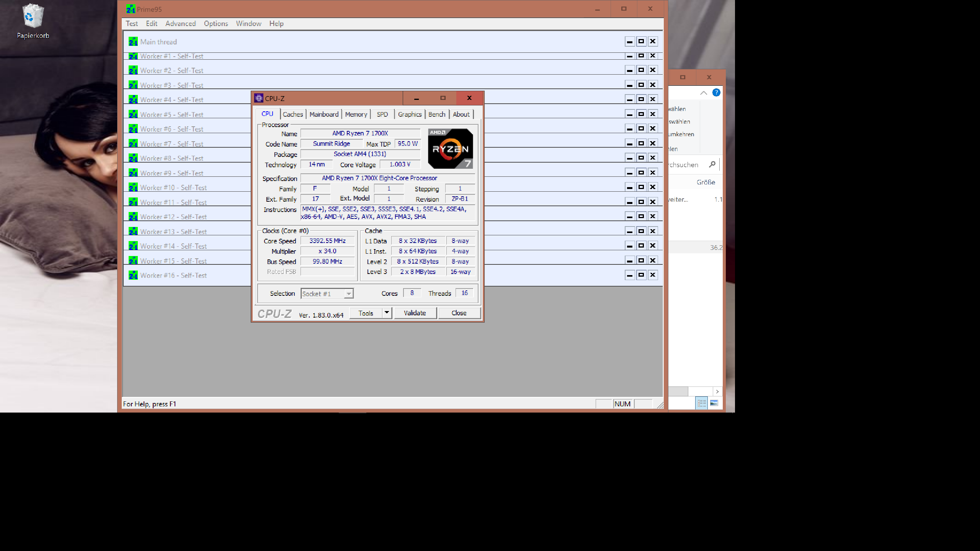This screenshot has height=551, width=980.
Task: Switch to the Mainboard tab
Action: point(324,114)
